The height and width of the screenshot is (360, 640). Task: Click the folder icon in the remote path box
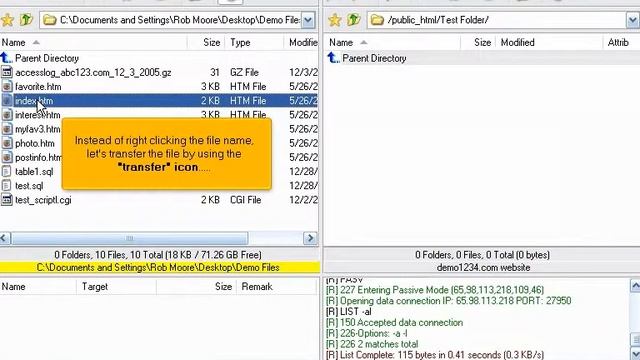point(377,20)
